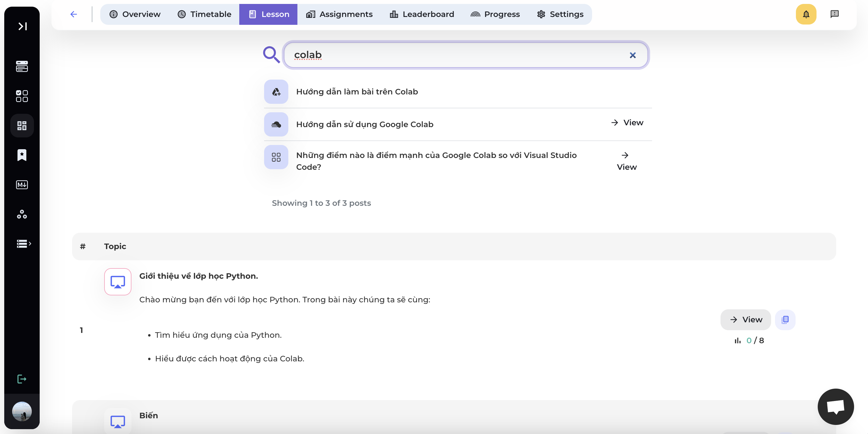
Task: Switch to the Overview tab
Action: click(135, 14)
